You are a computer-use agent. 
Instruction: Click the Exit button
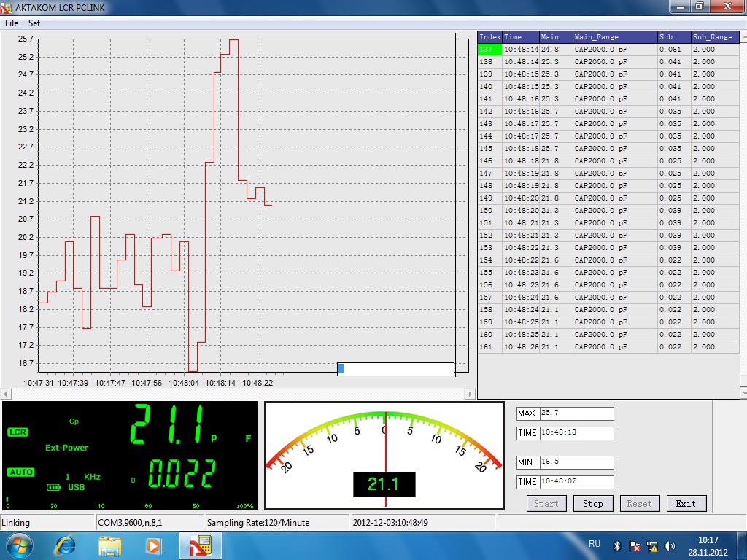[x=686, y=503]
